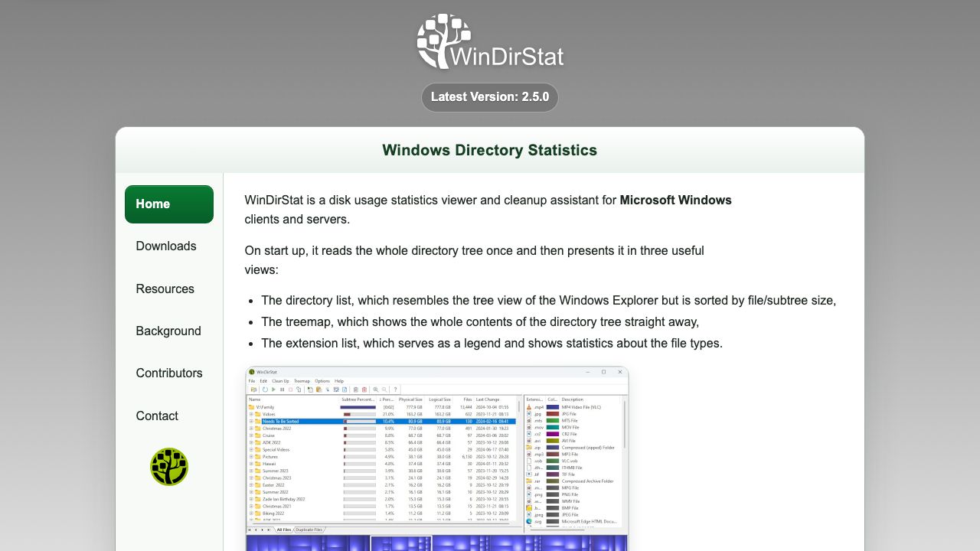Click the bold Microsoft Windows text
980x551 pixels.
675,201
